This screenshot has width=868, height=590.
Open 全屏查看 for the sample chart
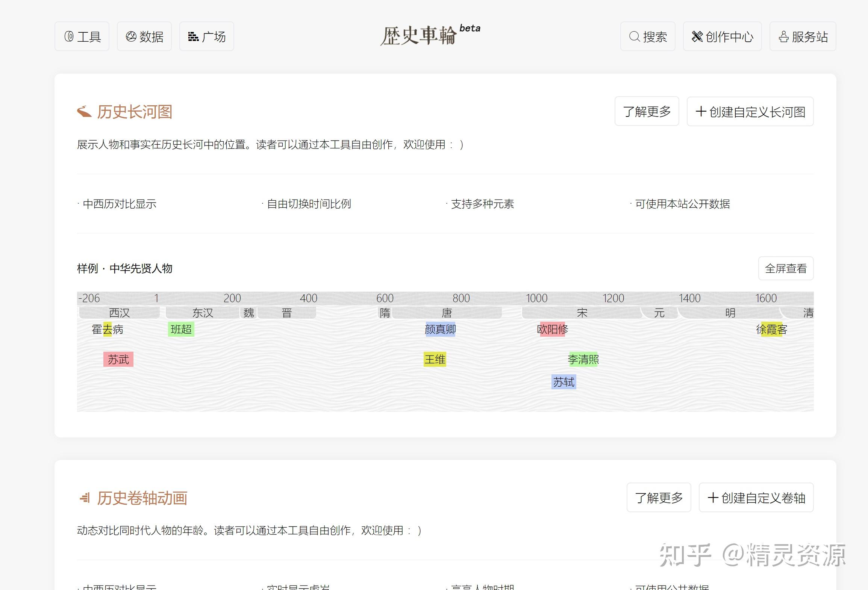[786, 268]
